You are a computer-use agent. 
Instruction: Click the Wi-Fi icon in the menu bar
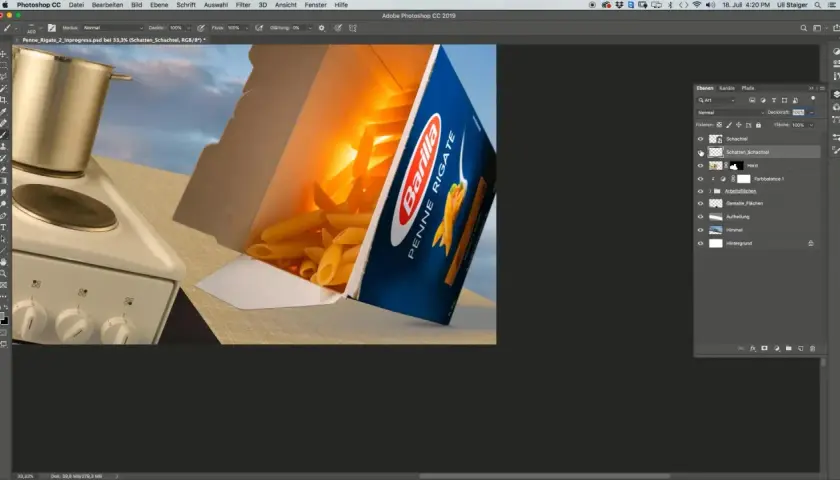[x=697, y=5]
